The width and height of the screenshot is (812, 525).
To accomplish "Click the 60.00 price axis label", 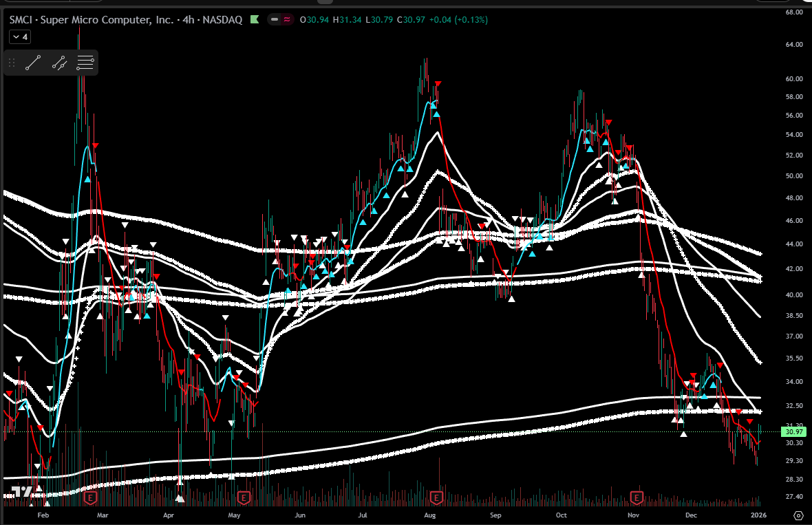I will (x=794, y=79).
